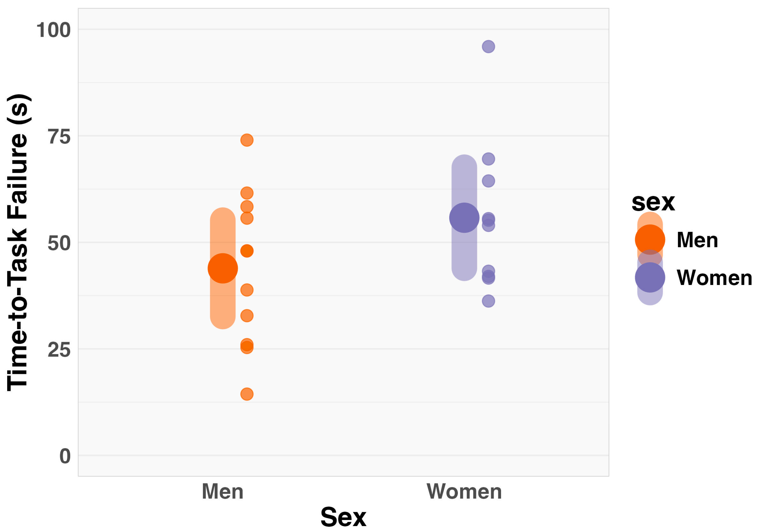Click the 75 tick label on y-axis

(x=59, y=136)
